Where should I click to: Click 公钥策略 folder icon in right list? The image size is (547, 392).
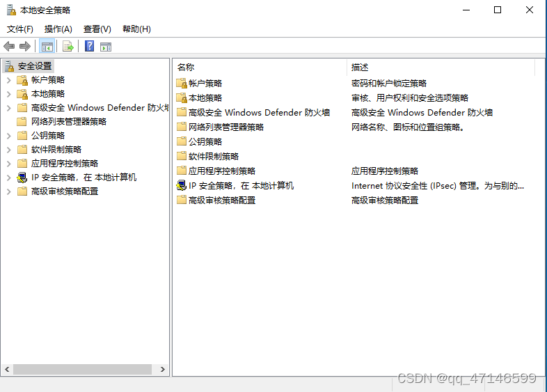click(182, 141)
